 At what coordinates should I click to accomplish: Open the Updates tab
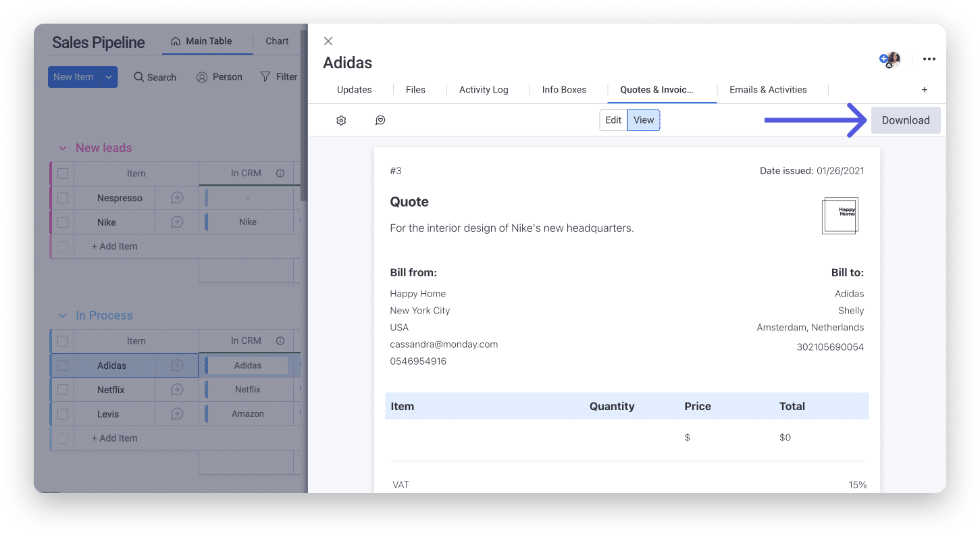point(355,90)
